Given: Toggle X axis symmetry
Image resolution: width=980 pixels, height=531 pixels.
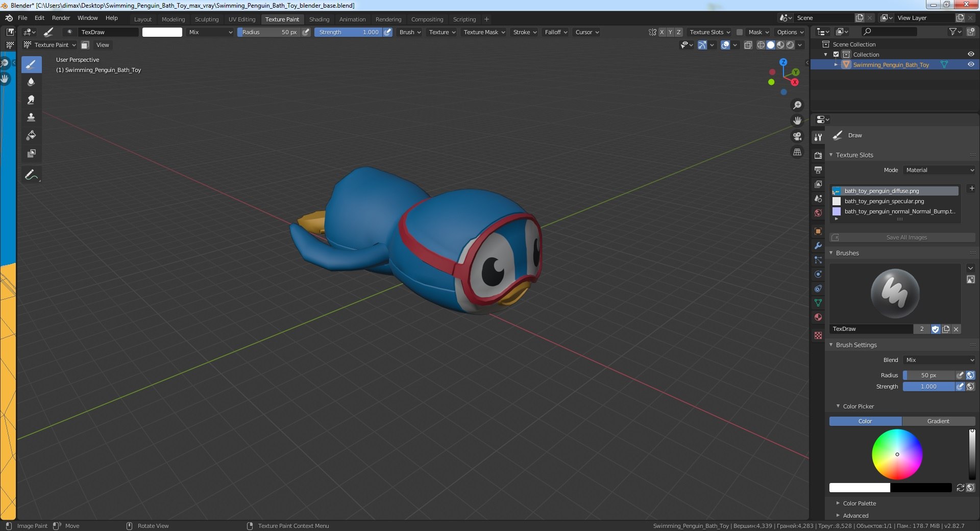Looking at the screenshot, I should tap(662, 32).
